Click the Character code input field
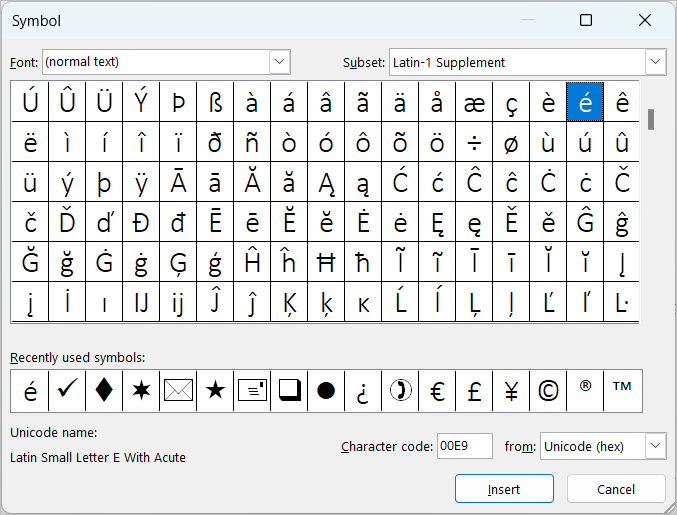Image resolution: width=677 pixels, height=515 pixels. (x=465, y=445)
